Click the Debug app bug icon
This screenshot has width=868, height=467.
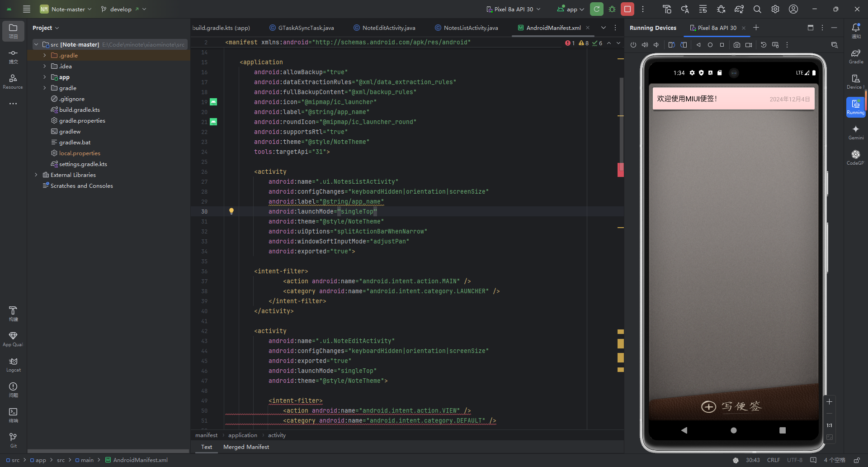tap(612, 9)
